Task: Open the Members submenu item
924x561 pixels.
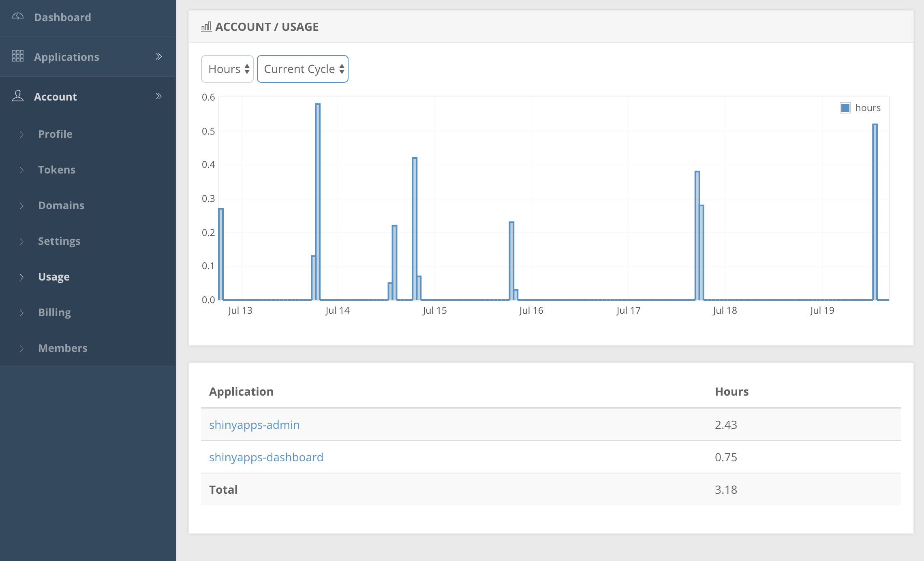Action: [x=63, y=348]
